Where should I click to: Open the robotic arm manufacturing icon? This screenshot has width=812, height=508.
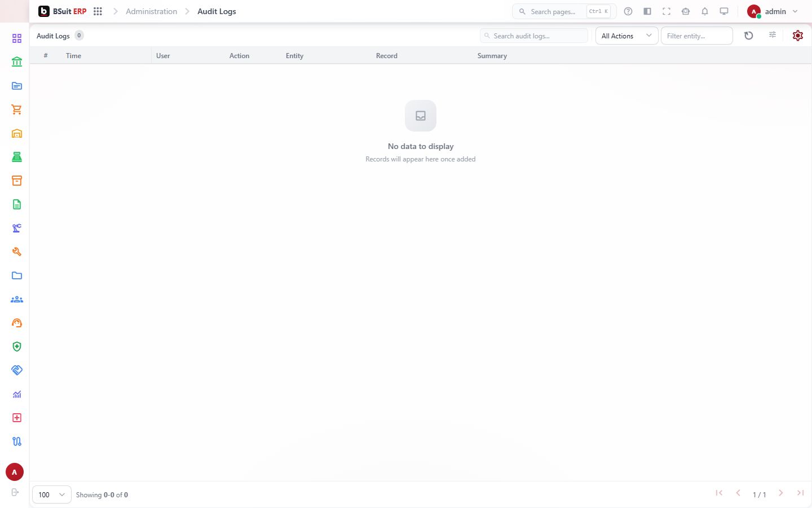(17, 228)
